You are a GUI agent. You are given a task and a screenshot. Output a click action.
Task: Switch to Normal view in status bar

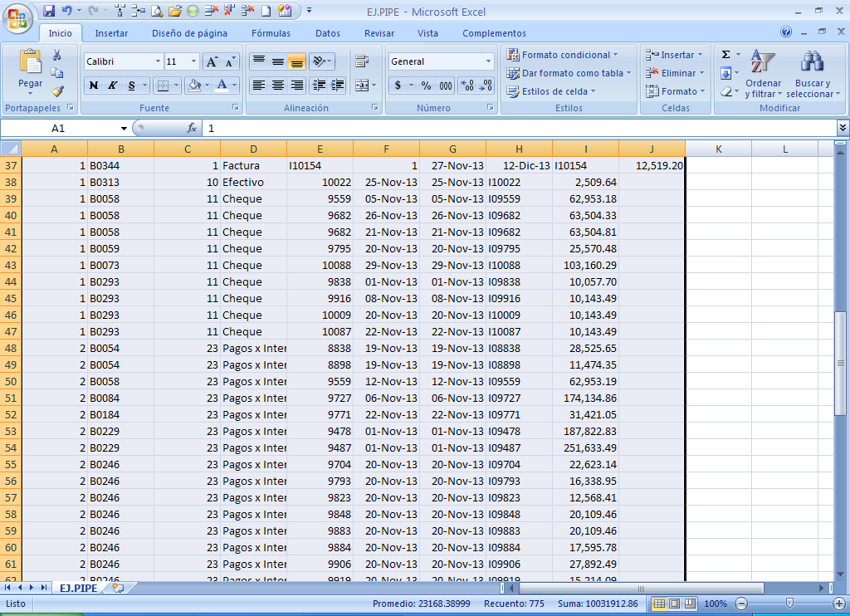coord(659,604)
